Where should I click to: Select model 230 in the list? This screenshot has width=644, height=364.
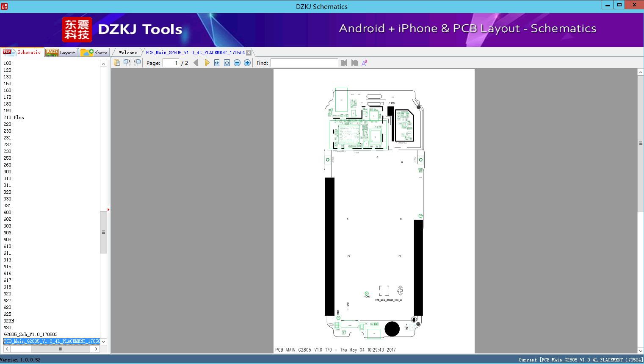(8, 131)
